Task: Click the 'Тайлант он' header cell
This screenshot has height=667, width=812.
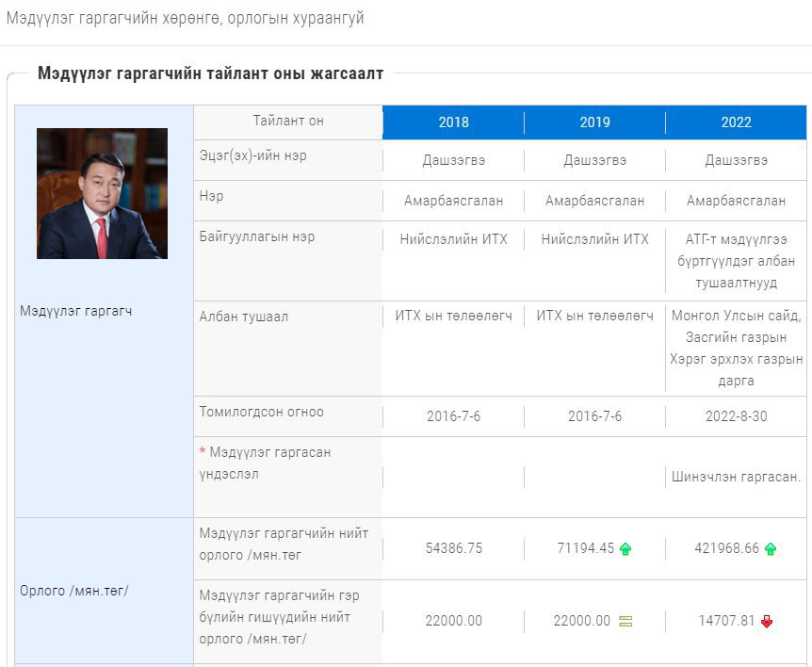Action: click(x=288, y=122)
